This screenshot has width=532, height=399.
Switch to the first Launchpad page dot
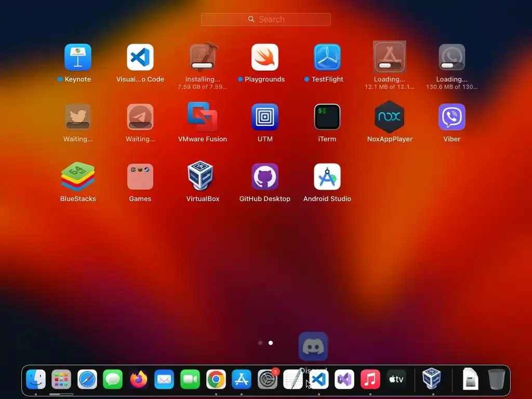point(260,343)
